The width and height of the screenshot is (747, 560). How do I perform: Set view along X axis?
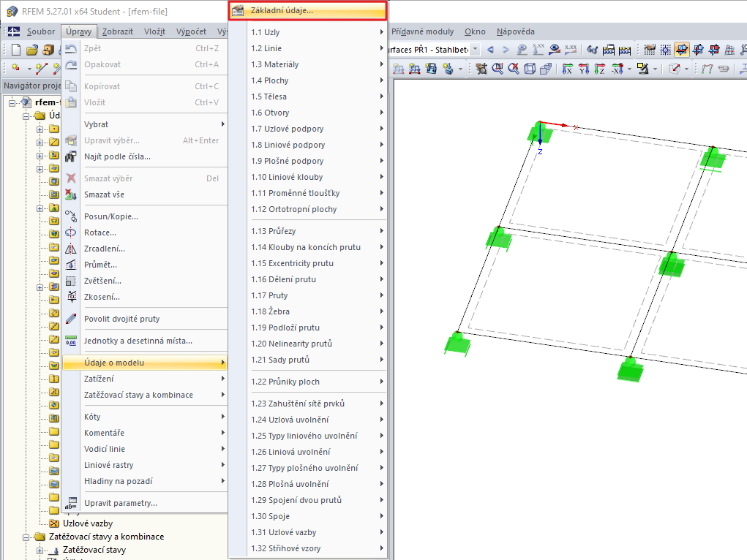(567, 69)
